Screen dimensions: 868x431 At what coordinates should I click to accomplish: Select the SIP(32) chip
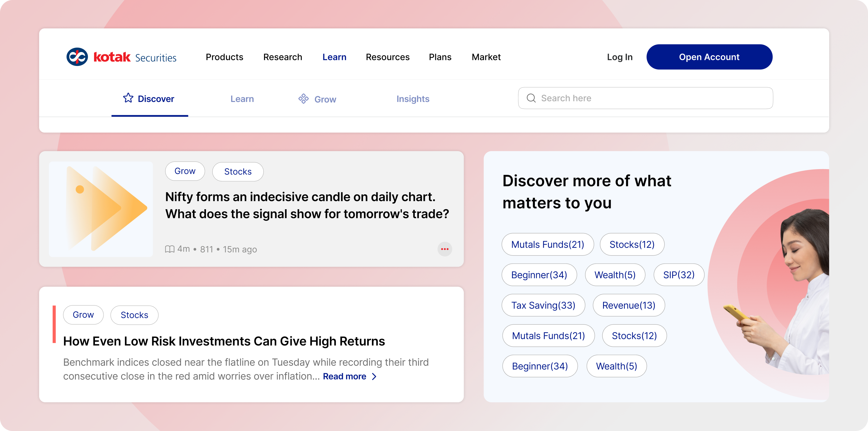coord(679,275)
